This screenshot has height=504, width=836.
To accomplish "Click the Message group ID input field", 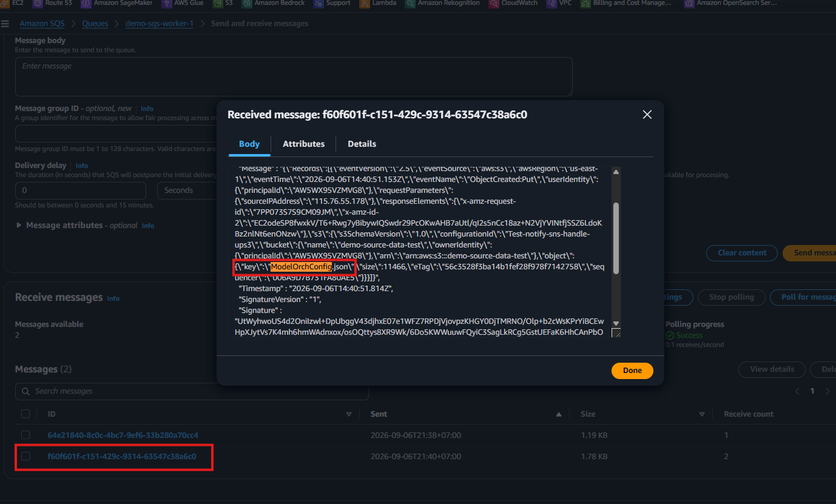I will [x=116, y=134].
